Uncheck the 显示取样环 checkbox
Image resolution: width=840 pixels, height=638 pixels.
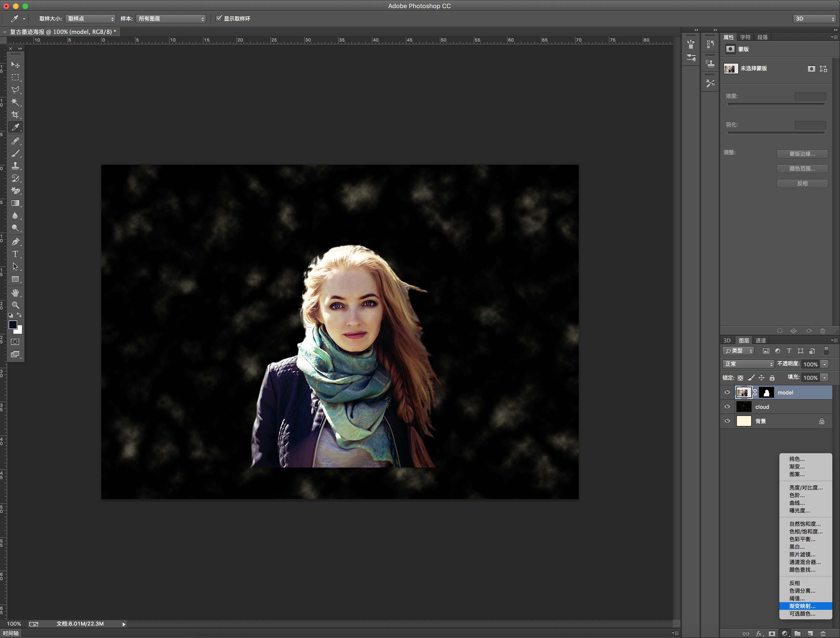pyautogui.click(x=219, y=18)
